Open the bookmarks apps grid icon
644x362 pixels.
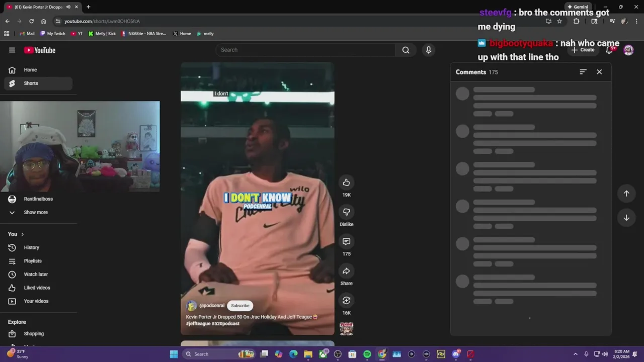coord(7,34)
